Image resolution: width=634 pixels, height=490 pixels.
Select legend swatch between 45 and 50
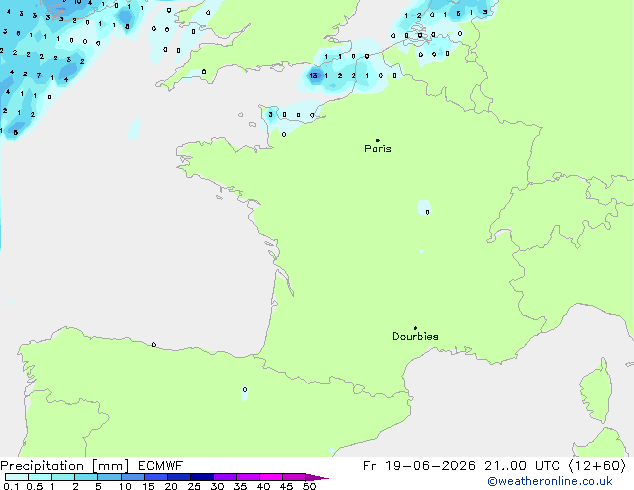[x=294, y=477]
